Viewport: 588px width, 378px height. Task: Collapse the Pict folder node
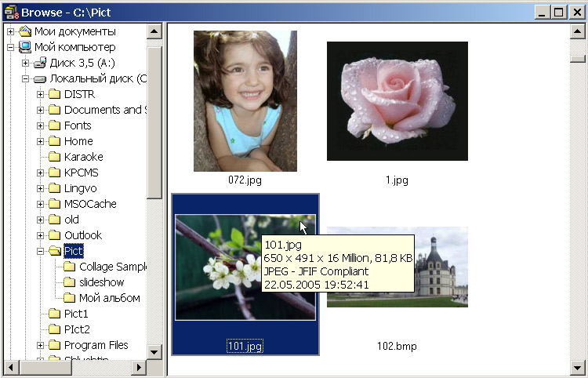[41, 251]
